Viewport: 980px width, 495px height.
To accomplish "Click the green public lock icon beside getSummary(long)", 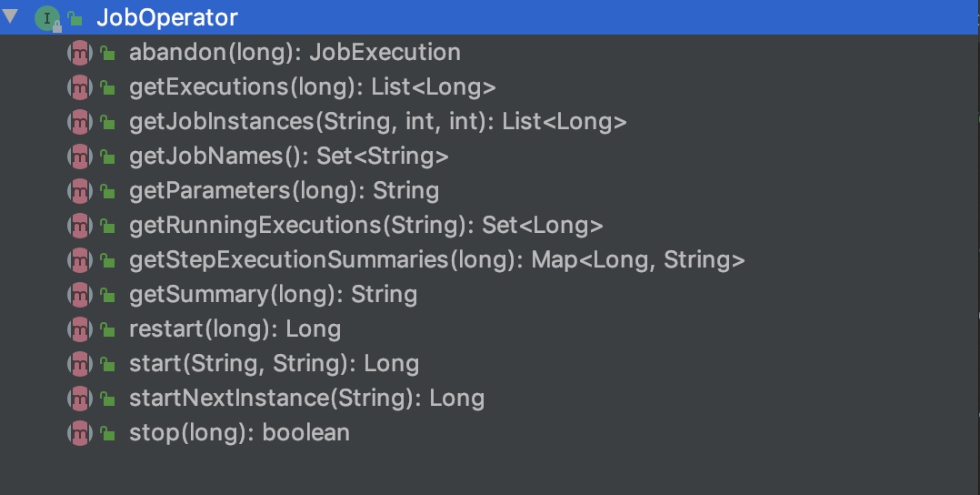I will point(107,296).
